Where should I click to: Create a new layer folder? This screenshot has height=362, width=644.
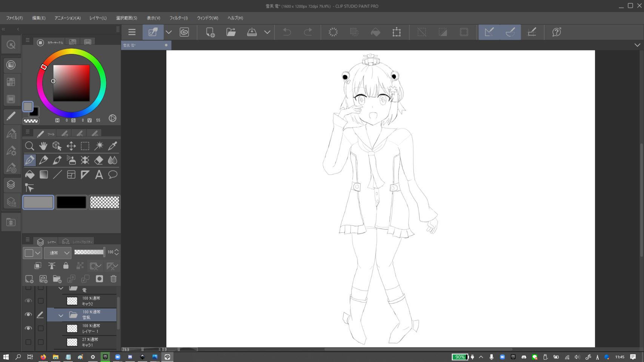point(57,279)
